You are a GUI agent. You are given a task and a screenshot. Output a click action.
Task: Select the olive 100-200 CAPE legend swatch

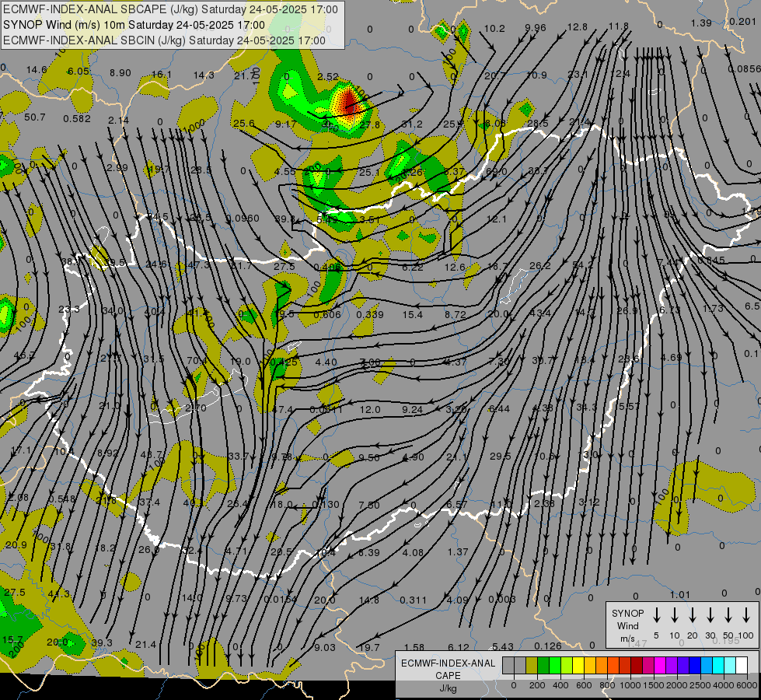click(x=532, y=666)
